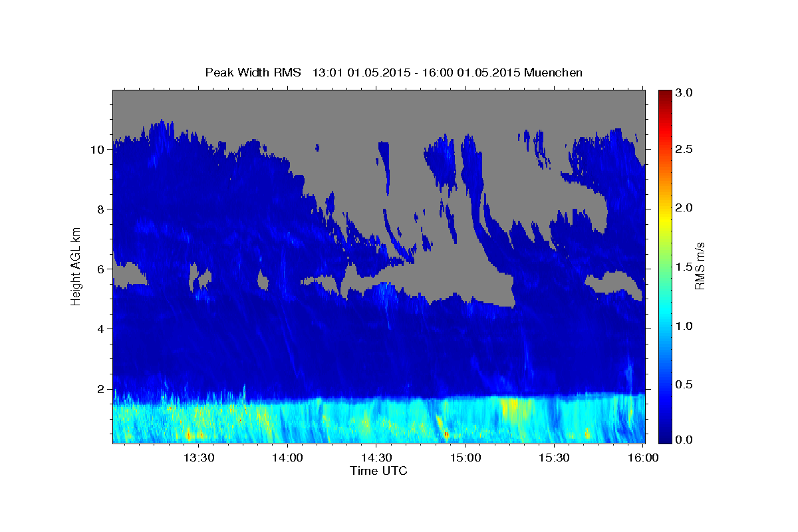Screen dimensions: 798x532
Task: Click the 13:30 time tick label
Action: point(198,458)
